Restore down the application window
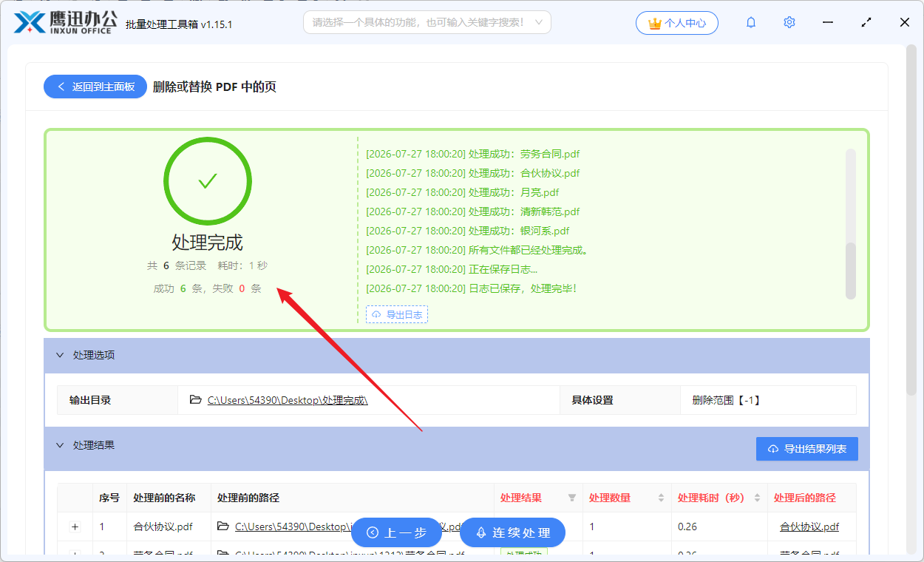This screenshot has width=924, height=562. click(866, 23)
